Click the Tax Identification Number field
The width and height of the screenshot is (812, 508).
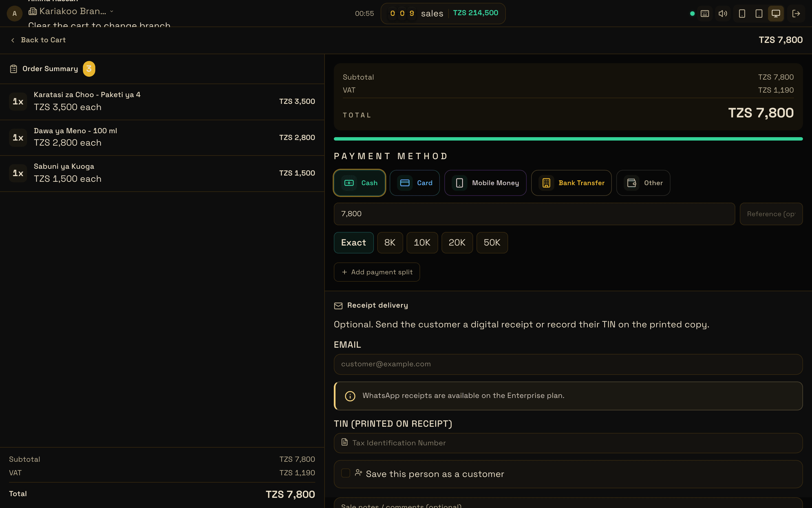(x=568, y=443)
